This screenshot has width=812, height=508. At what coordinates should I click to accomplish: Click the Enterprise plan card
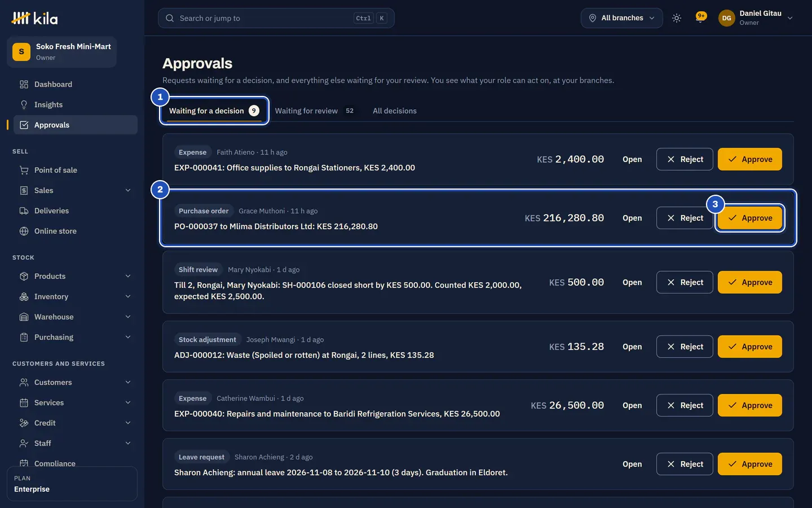(x=72, y=484)
